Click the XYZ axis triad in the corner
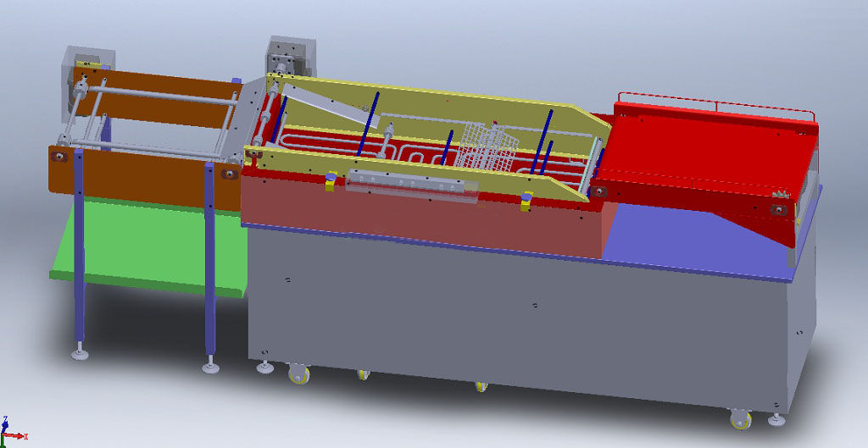This screenshot has height=448, width=868. (x=12, y=434)
